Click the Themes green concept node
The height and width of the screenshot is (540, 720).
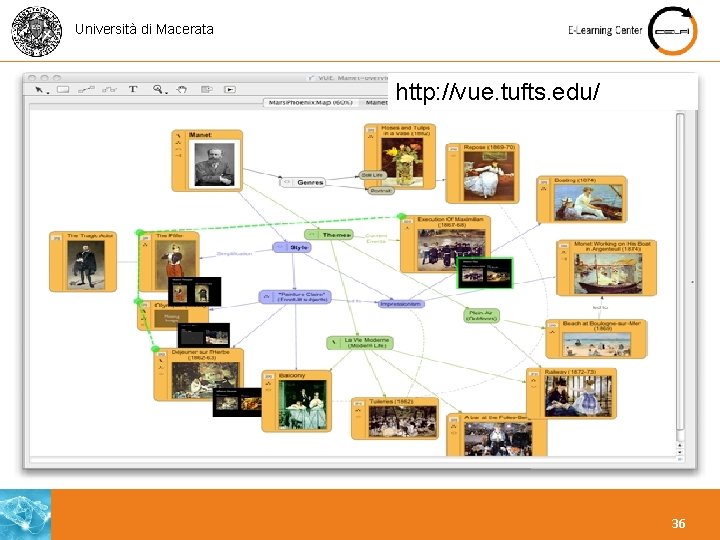pyautogui.click(x=329, y=235)
